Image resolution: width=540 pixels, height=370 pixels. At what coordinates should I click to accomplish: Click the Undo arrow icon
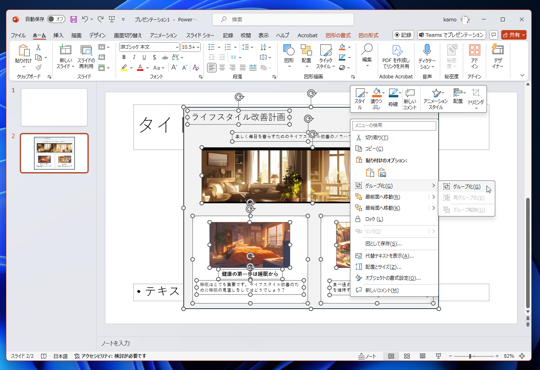point(85,19)
